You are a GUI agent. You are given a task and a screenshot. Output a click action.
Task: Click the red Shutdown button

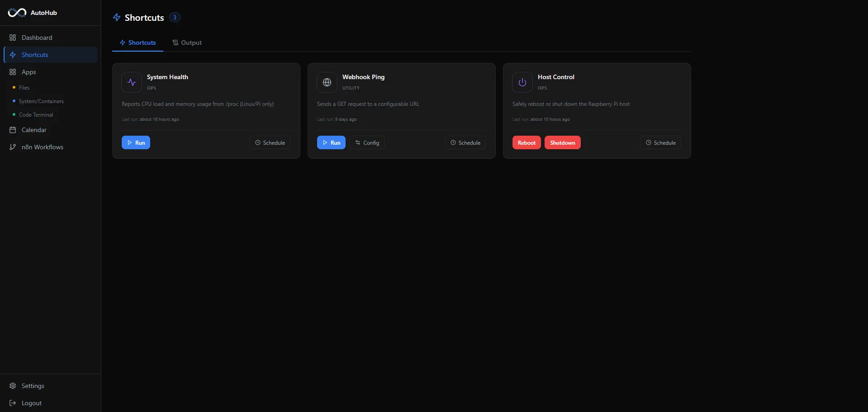point(563,142)
